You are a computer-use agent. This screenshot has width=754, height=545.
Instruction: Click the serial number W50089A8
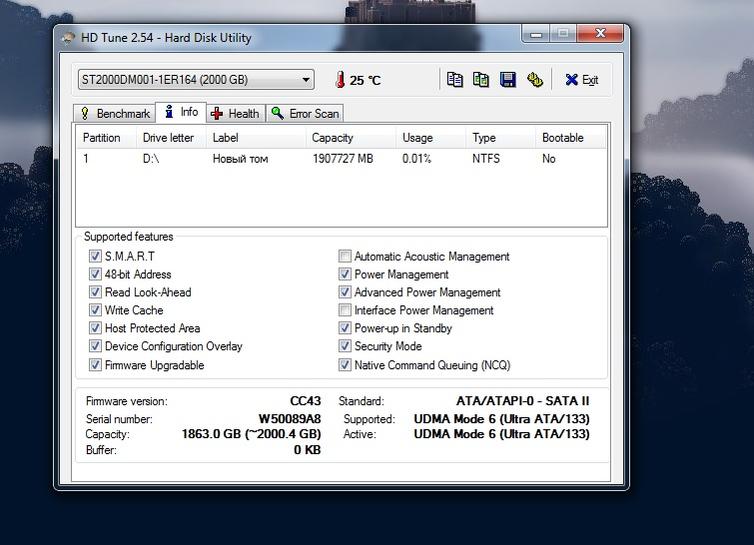[x=289, y=418]
